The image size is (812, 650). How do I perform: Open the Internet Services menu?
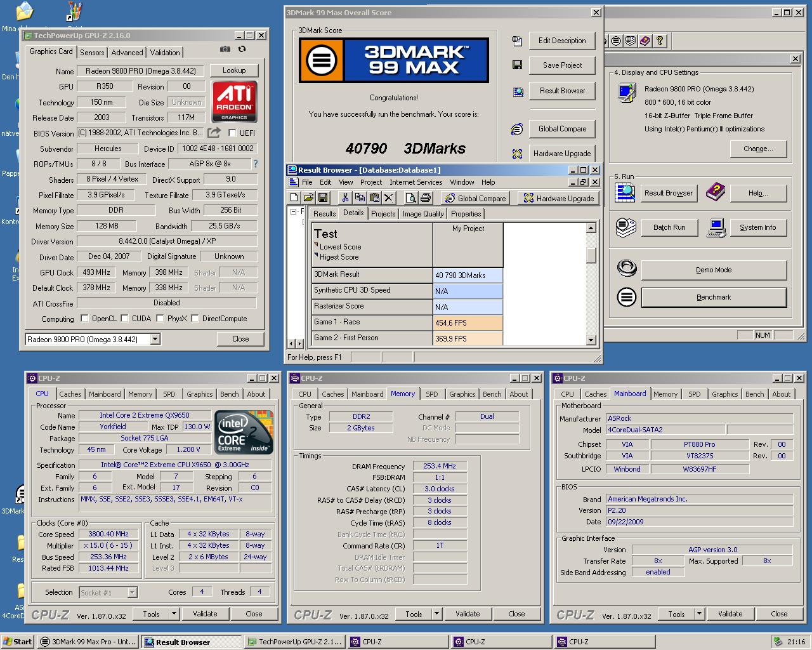point(416,182)
